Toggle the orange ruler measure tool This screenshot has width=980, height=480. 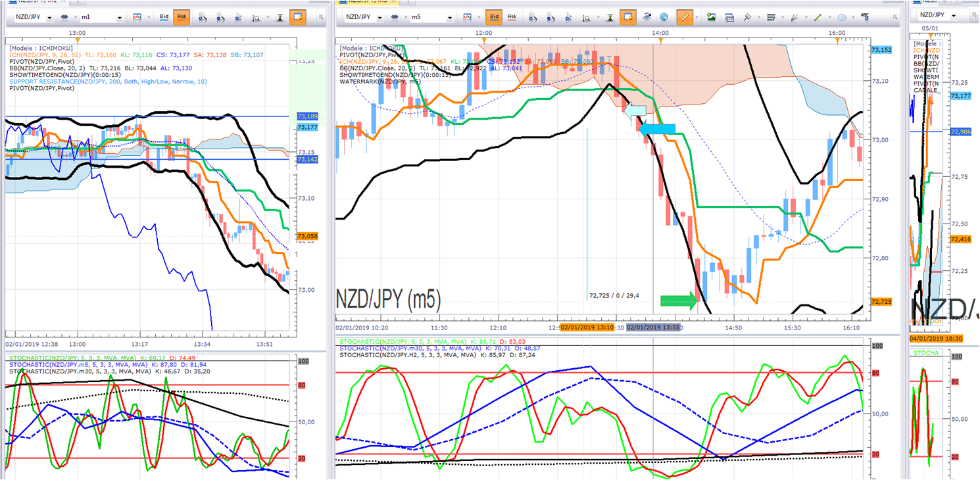tap(683, 17)
